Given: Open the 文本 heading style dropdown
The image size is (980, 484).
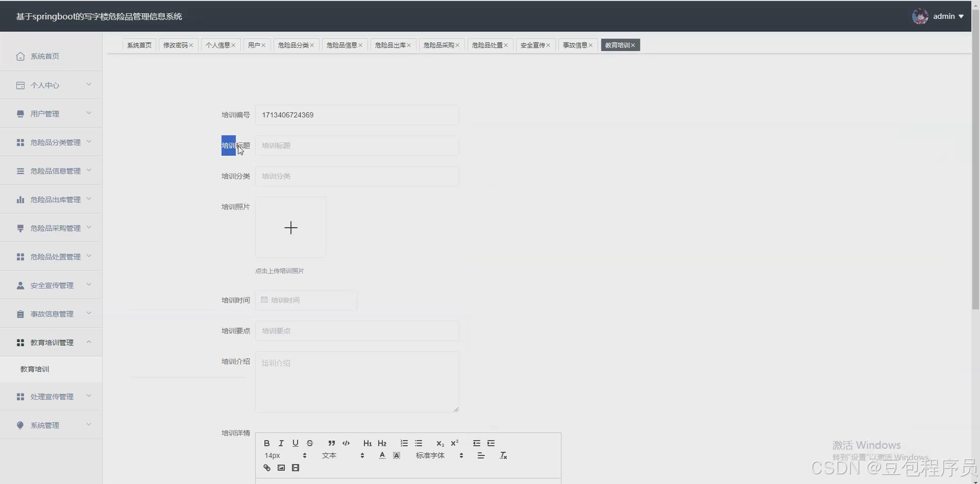Looking at the screenshot, I should tap(343, 455).
